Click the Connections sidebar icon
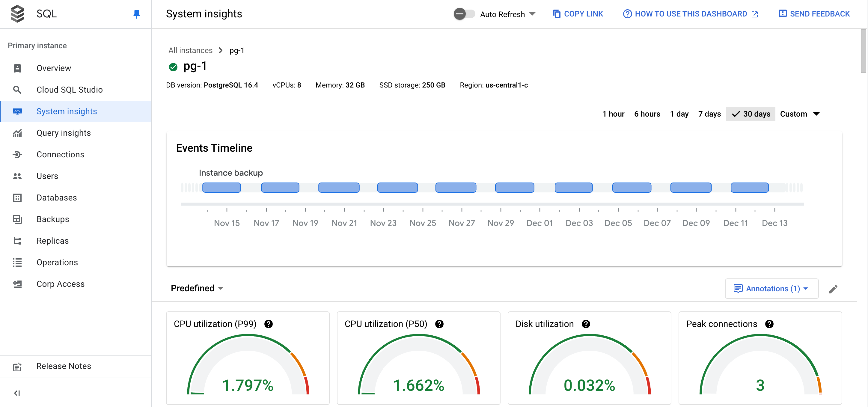This screenshot has height=407, width=868. (16, 154)
